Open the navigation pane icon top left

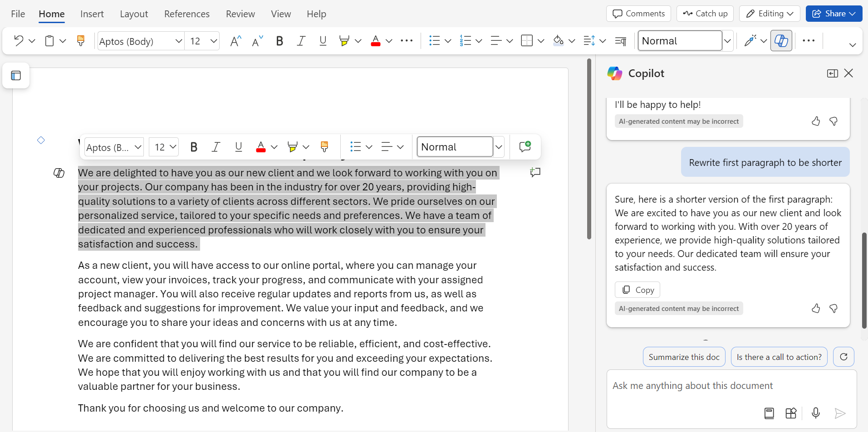tap(16, 75)
